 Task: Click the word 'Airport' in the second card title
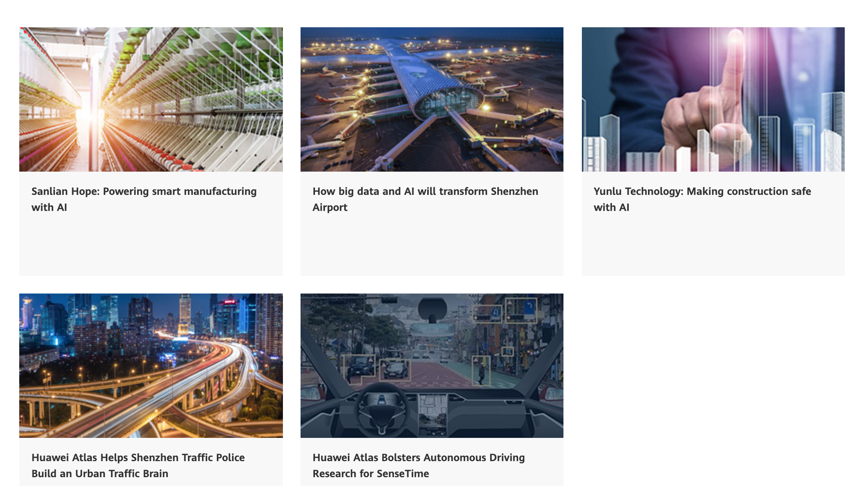pos(330,207)
